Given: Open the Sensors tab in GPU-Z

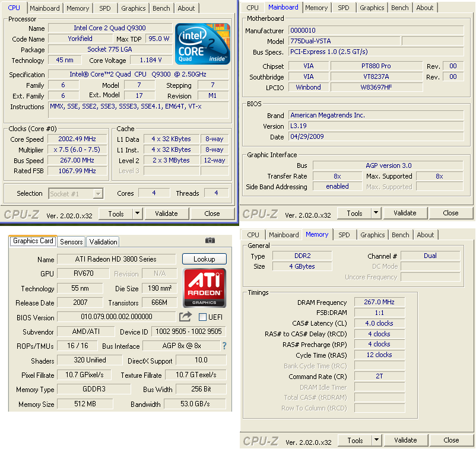Looking at the screenshot, I should point(71,242).
